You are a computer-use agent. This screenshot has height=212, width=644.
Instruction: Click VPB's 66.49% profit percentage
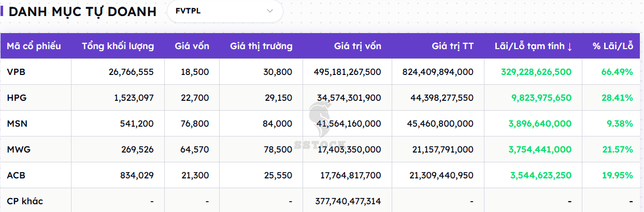(617, 72)
